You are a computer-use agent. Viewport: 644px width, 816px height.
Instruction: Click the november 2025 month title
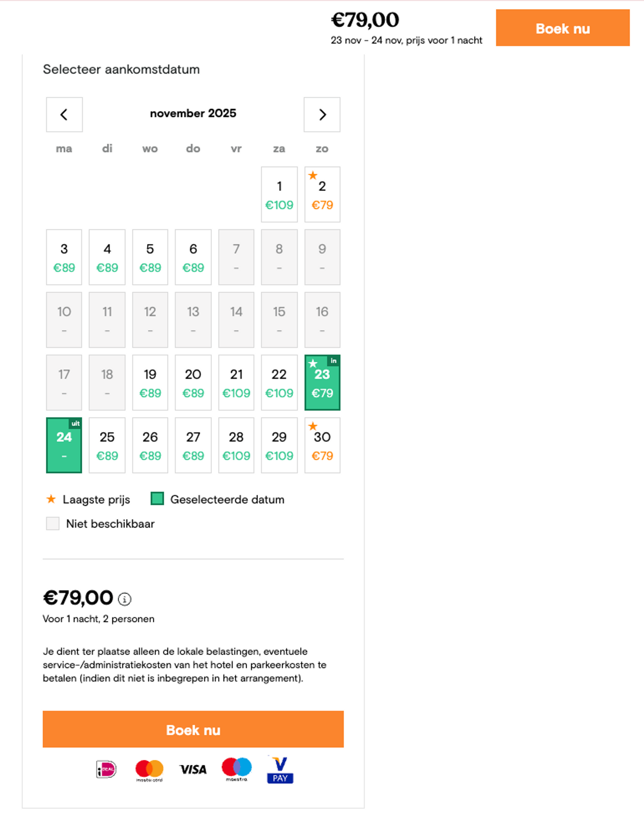[x=193, y=114]
